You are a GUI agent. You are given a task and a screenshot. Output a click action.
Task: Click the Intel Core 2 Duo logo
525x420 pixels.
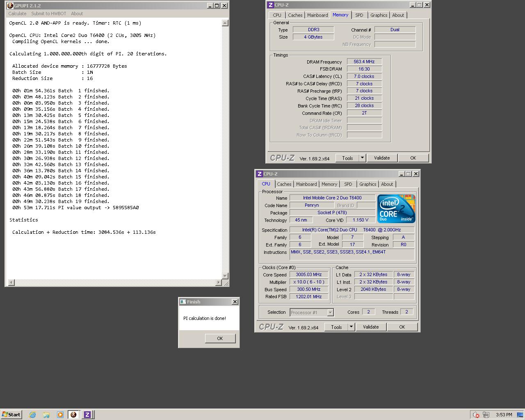click(x=396, y=209)
